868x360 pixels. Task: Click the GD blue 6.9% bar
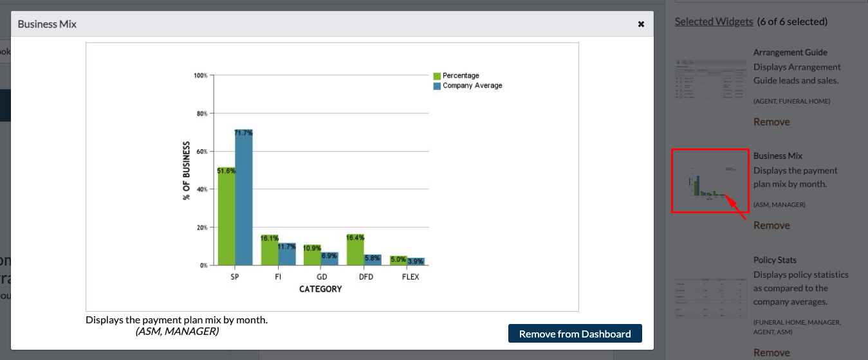tap(329, 258)
